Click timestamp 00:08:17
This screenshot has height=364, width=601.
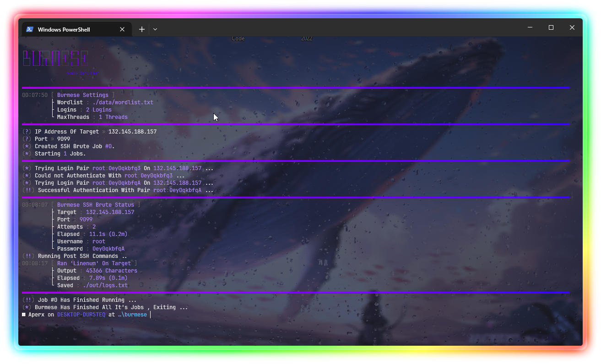(x=35, y=263)
